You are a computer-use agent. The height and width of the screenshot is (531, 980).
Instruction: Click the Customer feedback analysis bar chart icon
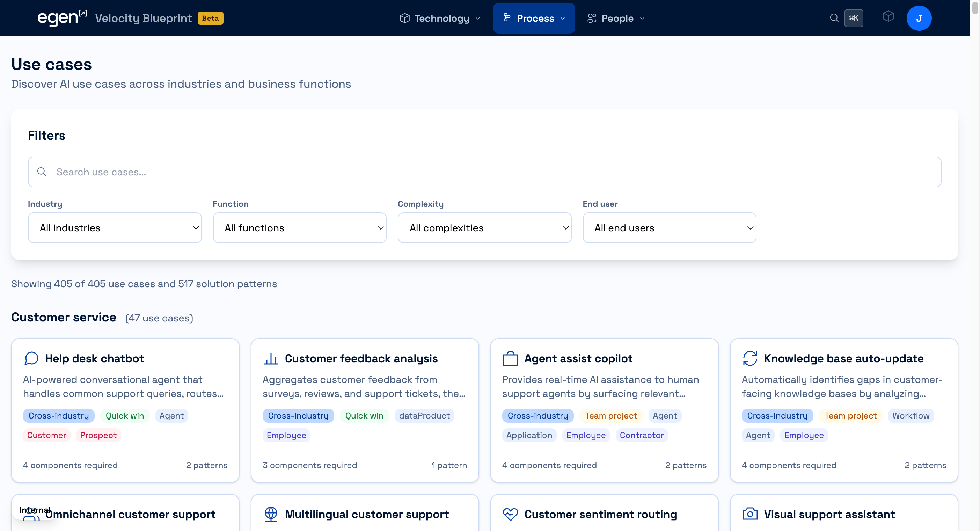click(270, 358)
